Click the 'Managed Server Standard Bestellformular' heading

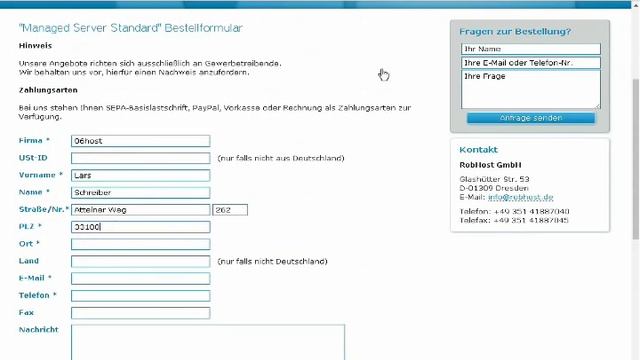131,28
